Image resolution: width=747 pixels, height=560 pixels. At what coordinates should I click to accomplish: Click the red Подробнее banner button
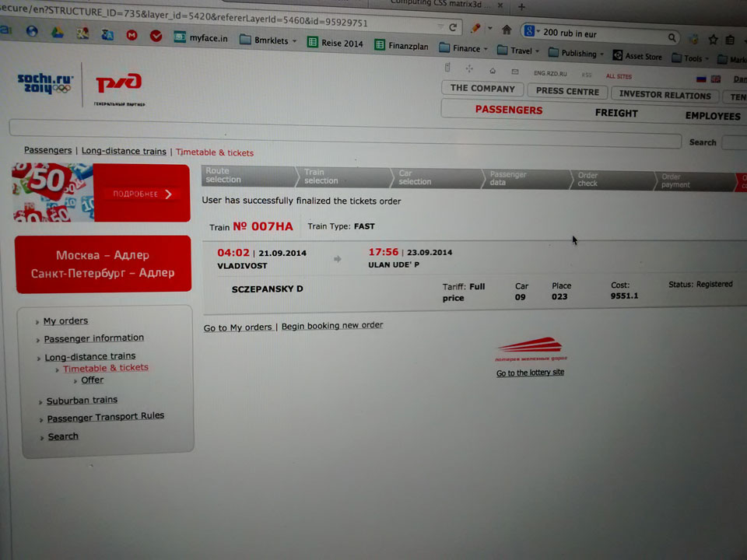point(143,194)
